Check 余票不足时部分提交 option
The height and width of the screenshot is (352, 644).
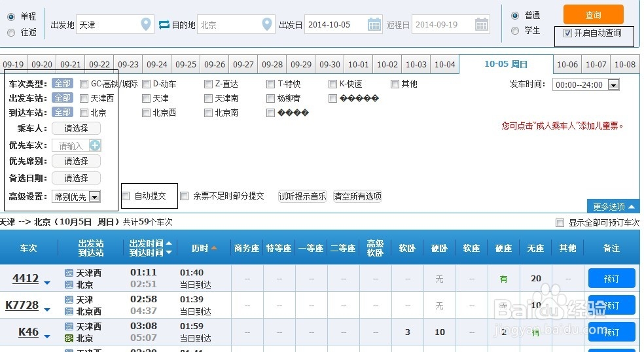click(x=185, y=196)
